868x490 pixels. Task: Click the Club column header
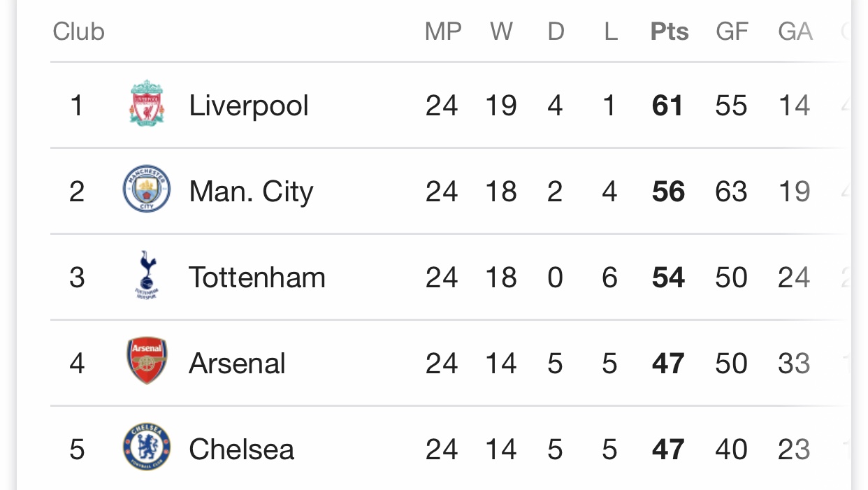78,31
